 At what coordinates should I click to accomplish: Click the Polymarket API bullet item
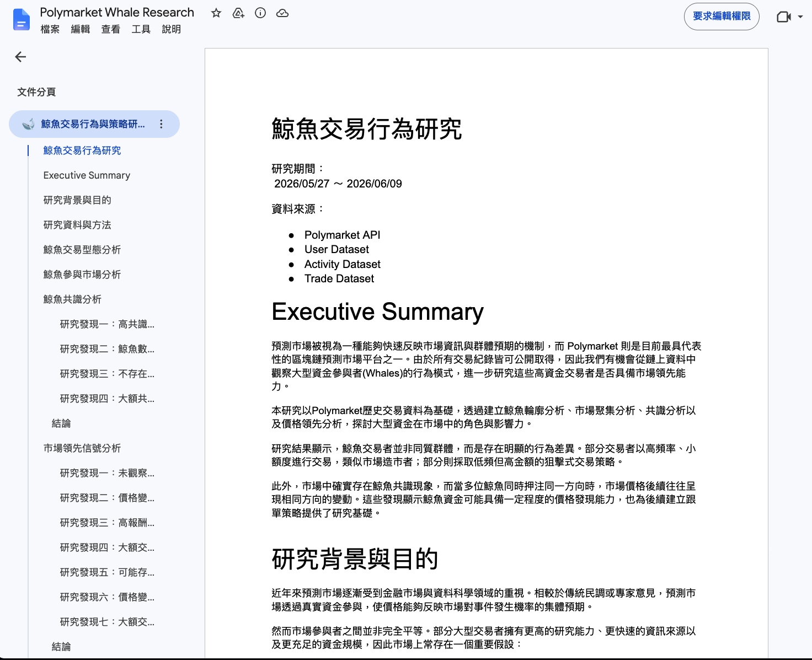point(342,235)
